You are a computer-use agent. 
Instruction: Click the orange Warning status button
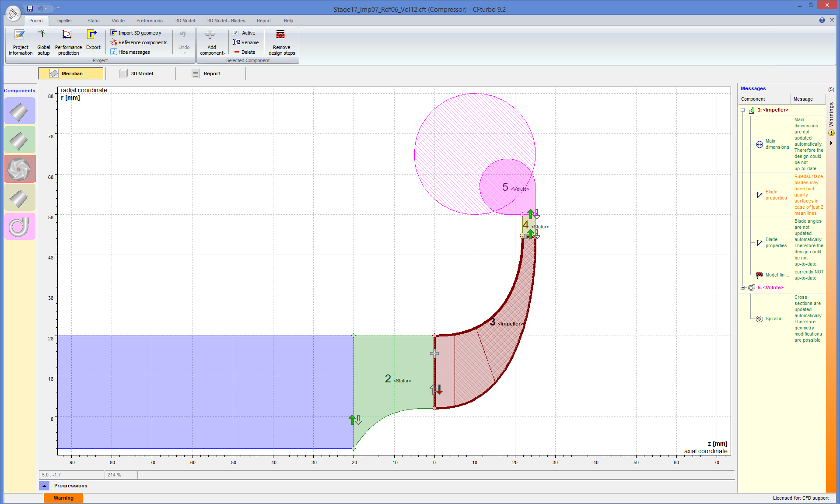coord(63,498)
